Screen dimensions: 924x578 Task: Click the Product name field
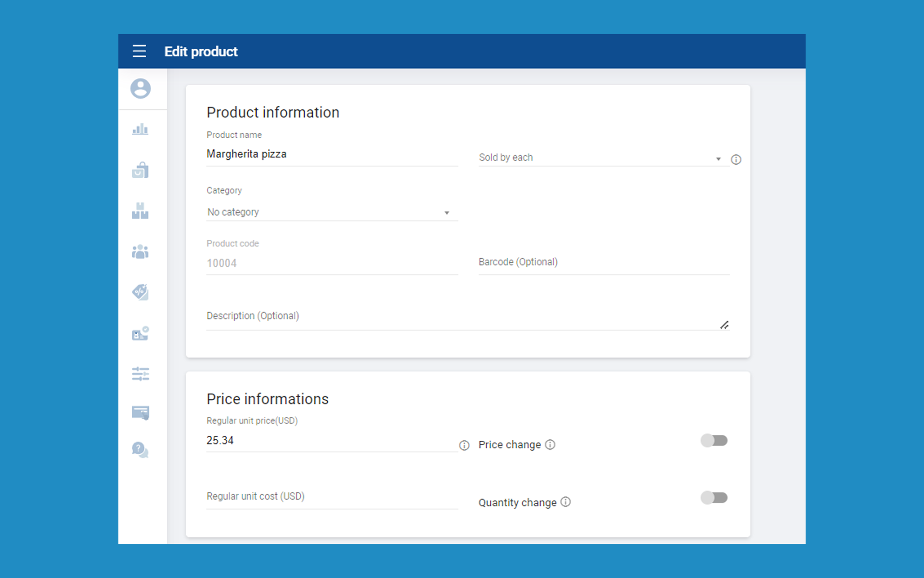[x=331, y=154]
